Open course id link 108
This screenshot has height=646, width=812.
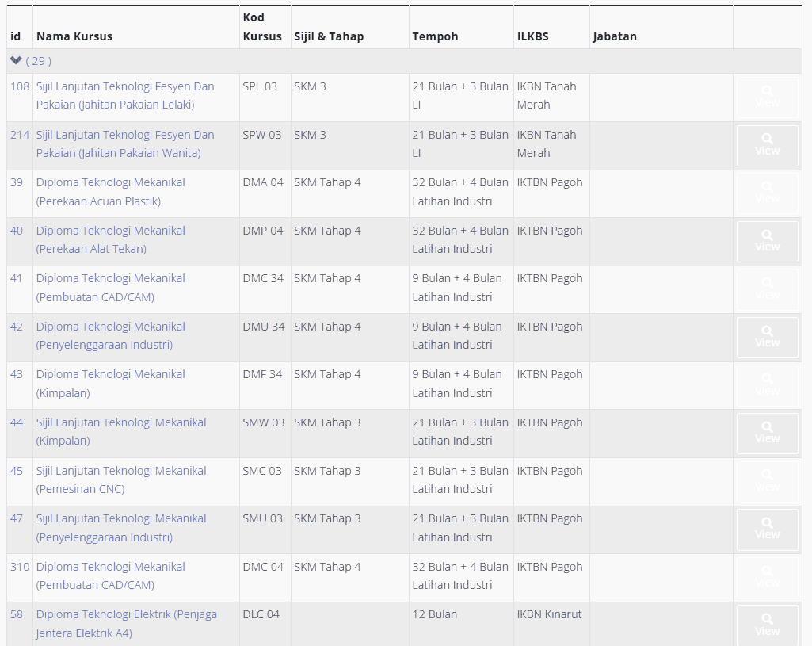click(x=19, y=86)
